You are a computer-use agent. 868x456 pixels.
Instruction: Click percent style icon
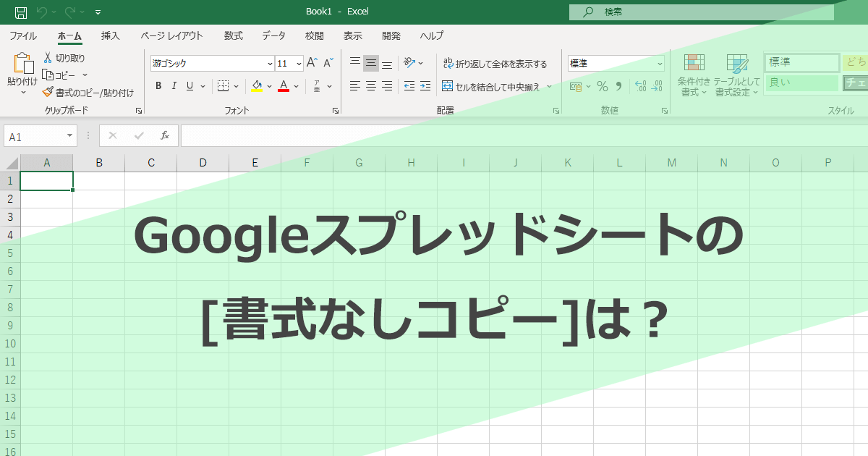point(602,86)
